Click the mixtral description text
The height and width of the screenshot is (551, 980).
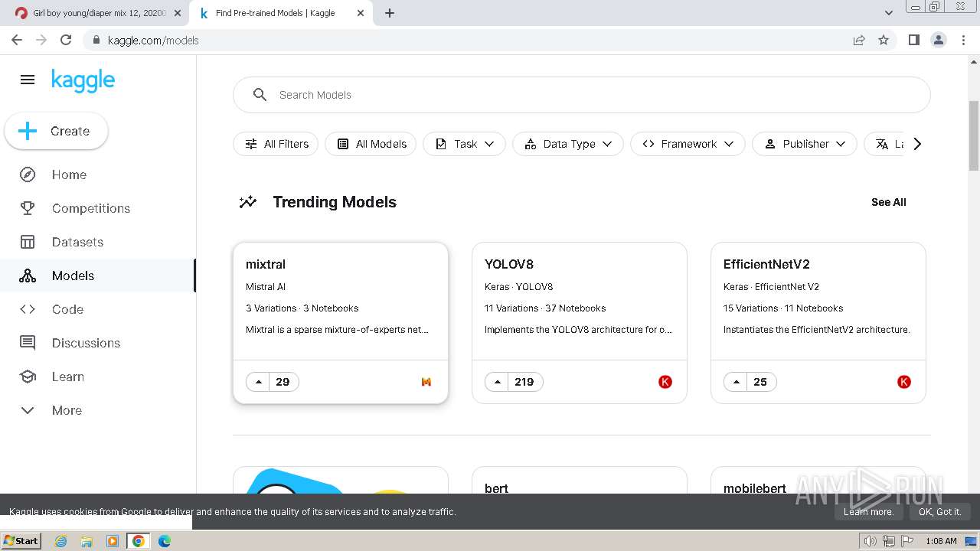pos(337,330)
